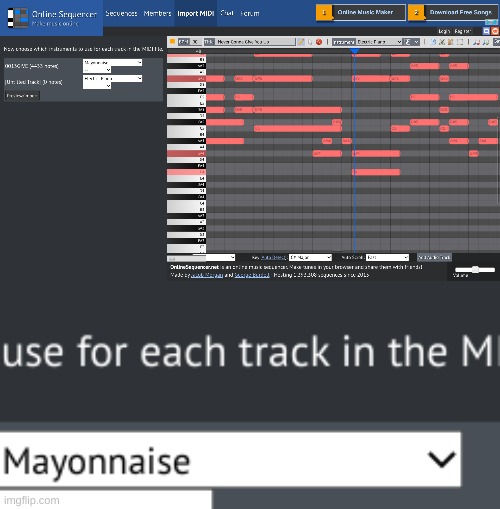Click the chevron arrow of the Mayonnaise dropdown
The width and height of the screenshot is (500, 509).
442,460
